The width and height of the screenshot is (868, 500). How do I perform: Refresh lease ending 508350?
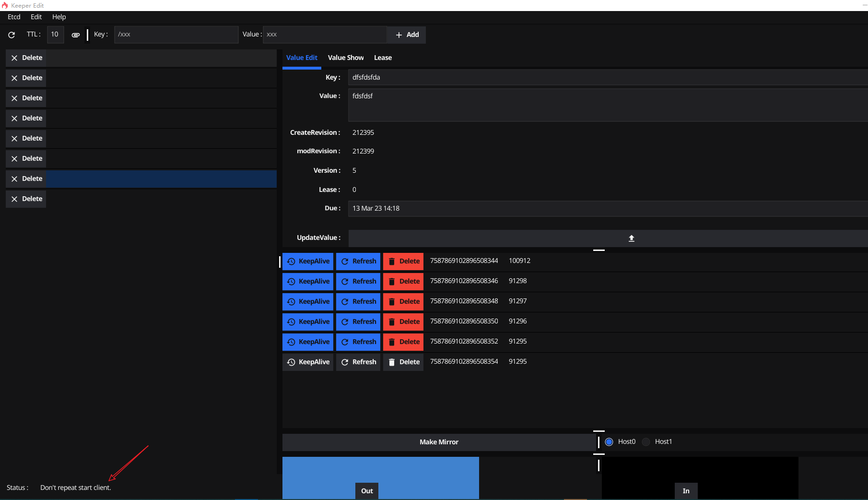click(x=358, y=322)
